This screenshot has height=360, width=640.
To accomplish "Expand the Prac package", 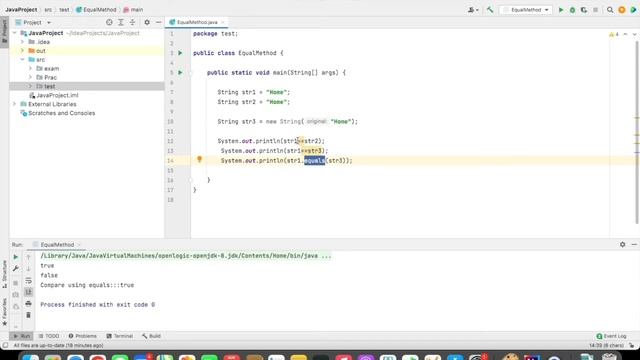I will click(x=30, y=77).
